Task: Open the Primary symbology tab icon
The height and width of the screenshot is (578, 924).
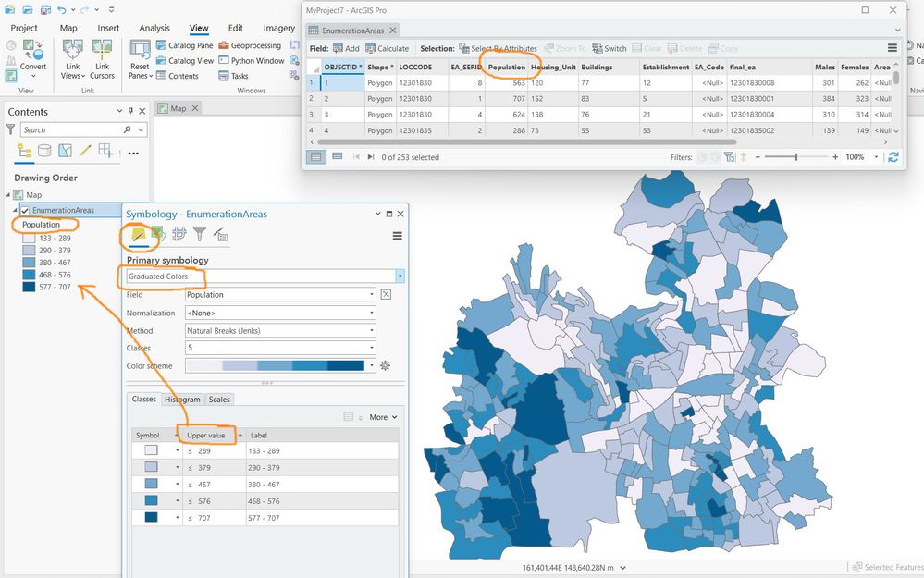Action: (x=139, y=235)
